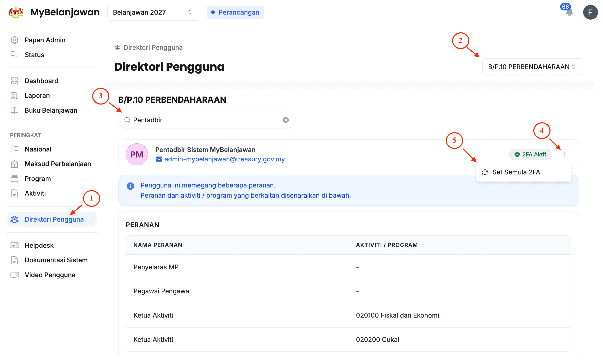The width and height of the screenshot is (603, 364).
Task: Open Buku Belanjawan
Action: (x=52, y=110)
